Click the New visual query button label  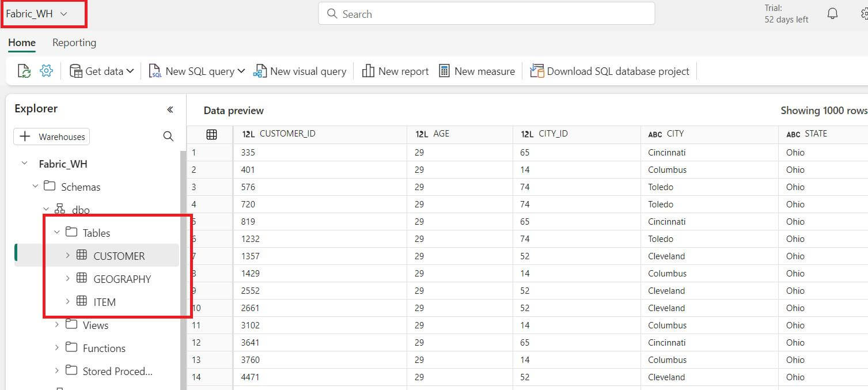tap(308, 71)
